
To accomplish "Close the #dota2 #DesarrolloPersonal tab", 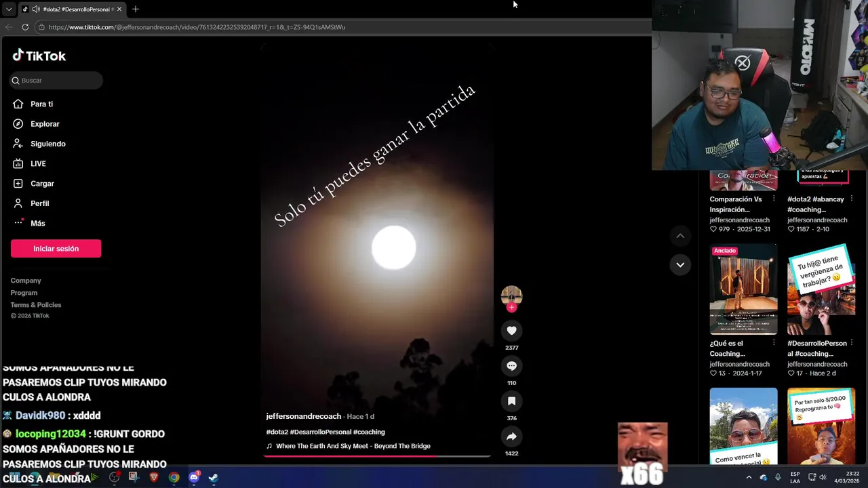I will pos(119,9).
